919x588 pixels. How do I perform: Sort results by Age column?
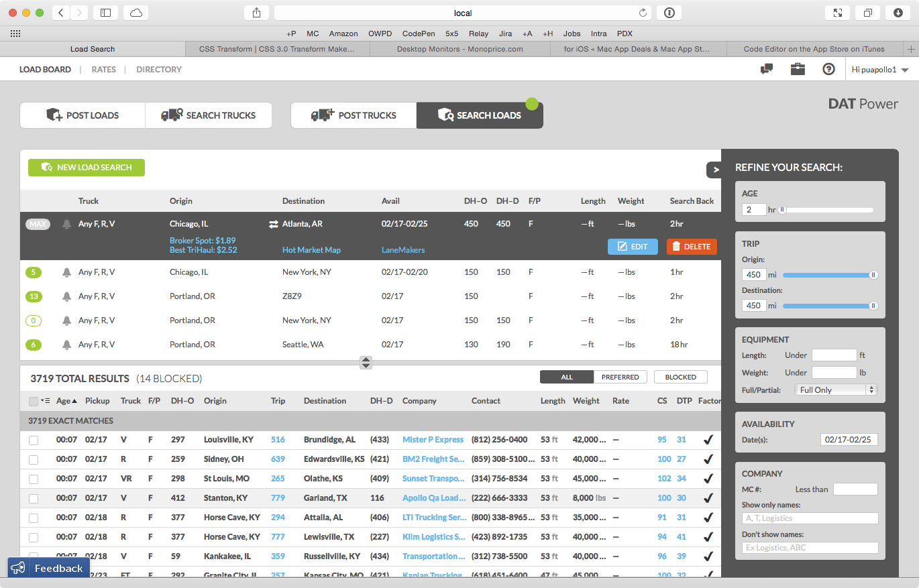(66, 401)
